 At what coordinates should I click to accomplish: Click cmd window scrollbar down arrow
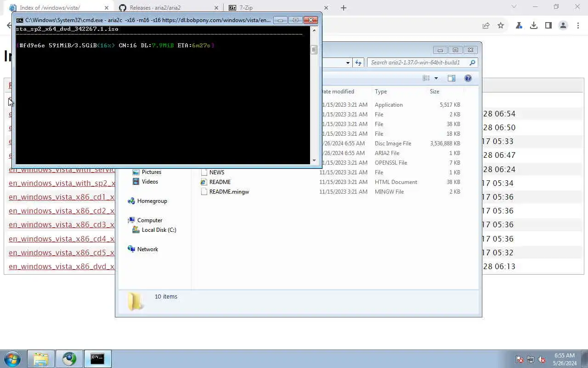314,160
